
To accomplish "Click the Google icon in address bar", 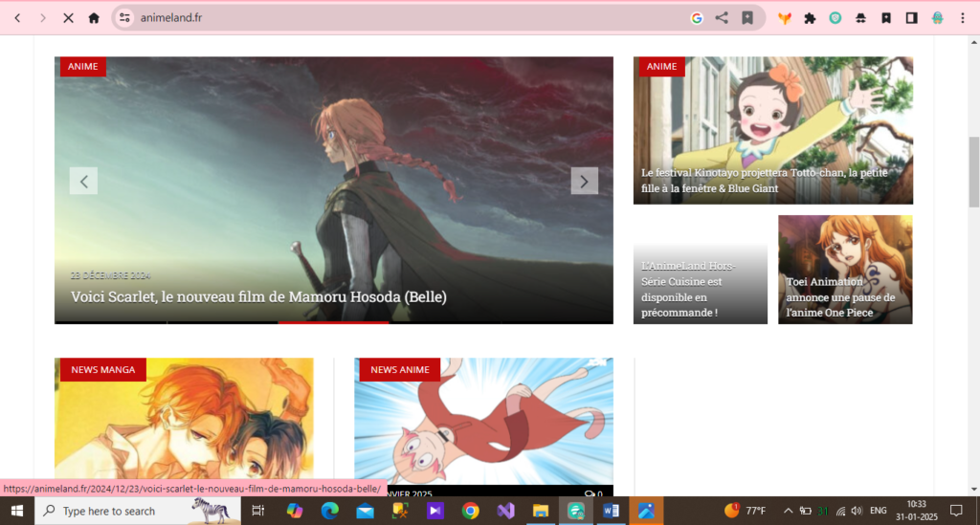I will click(697, 18).
